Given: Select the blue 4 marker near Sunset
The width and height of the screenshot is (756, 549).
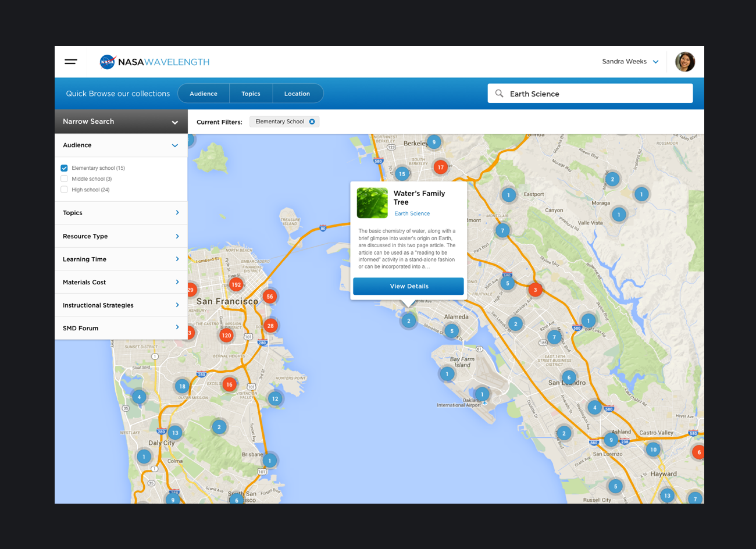Looking at the screenshot, I should click(x=138, y=397).
